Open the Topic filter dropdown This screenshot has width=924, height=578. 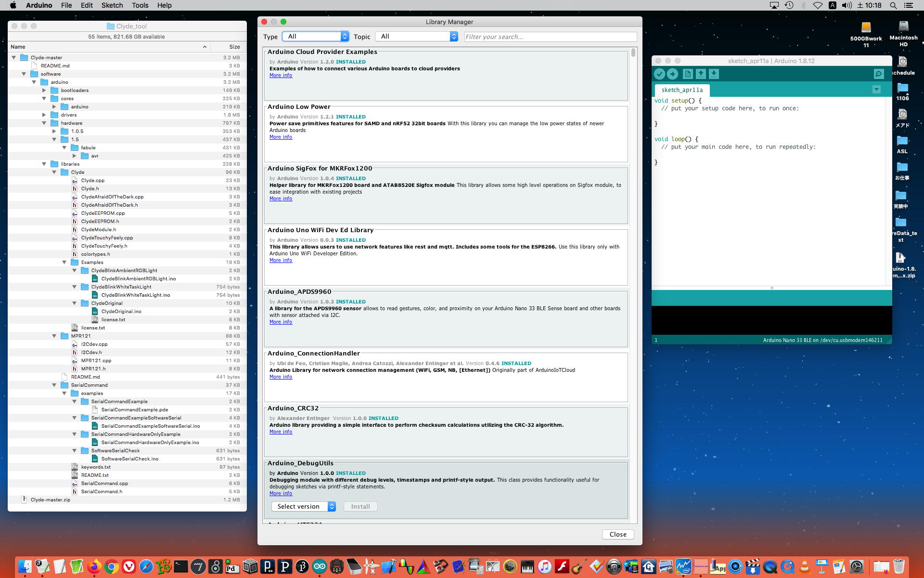click(x=417, y=37)
